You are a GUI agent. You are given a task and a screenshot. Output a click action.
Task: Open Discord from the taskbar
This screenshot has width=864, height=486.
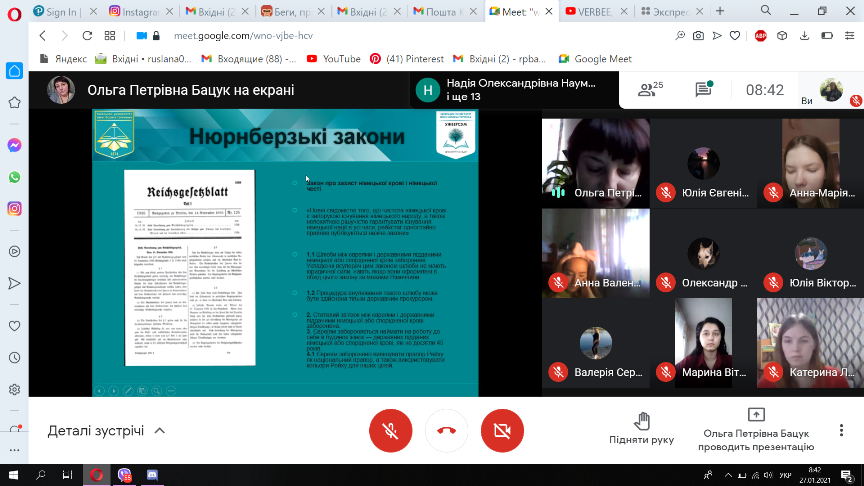[x=152, y=475]
